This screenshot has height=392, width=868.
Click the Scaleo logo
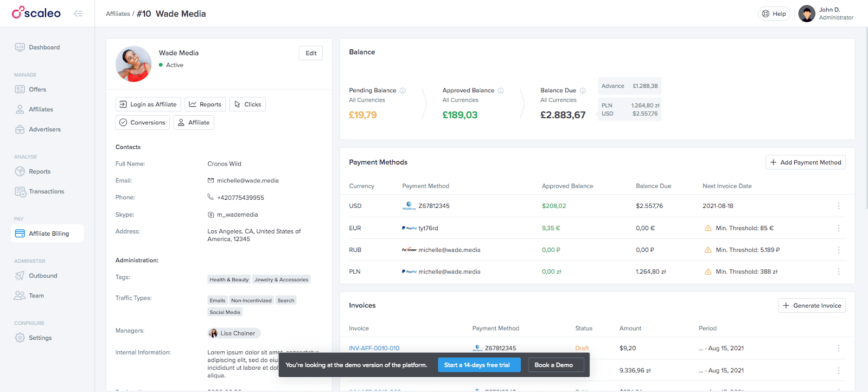coord(36,13)
